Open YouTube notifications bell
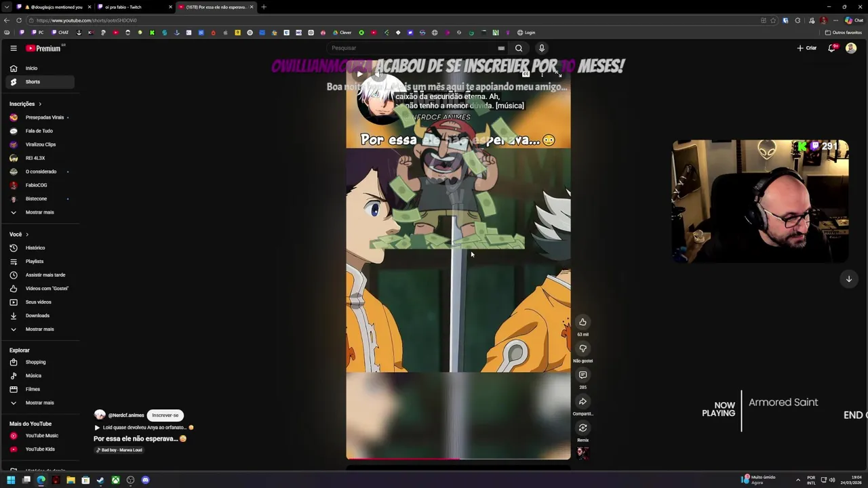Screen dimensions: 868x488 (832, 48)
